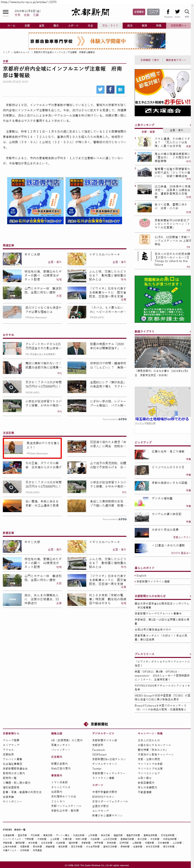This screenshot has width=194, height=868.
Task: Click the デジタル版ログイン button
Action: point(153,12)
